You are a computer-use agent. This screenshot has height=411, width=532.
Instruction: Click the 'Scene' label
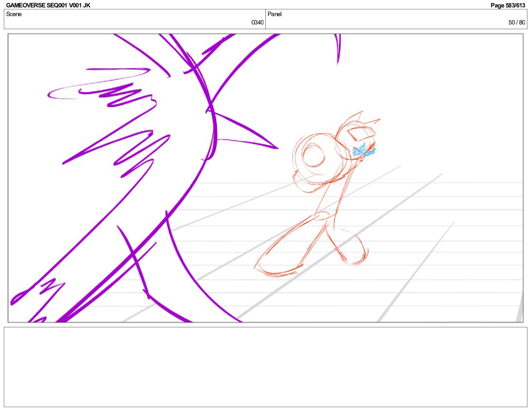pyautogui.click(x=14, y=14)
